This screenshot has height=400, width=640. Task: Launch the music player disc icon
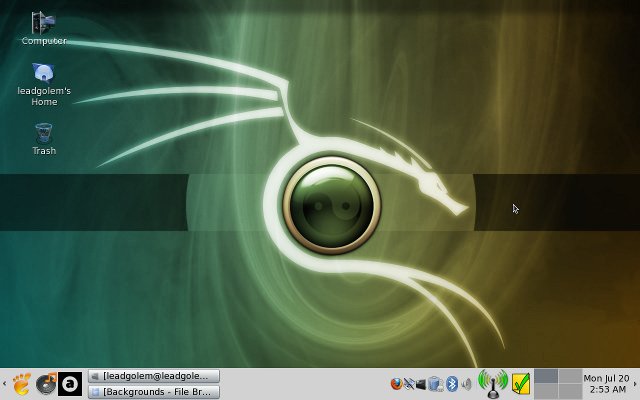[x=46, y=384]
